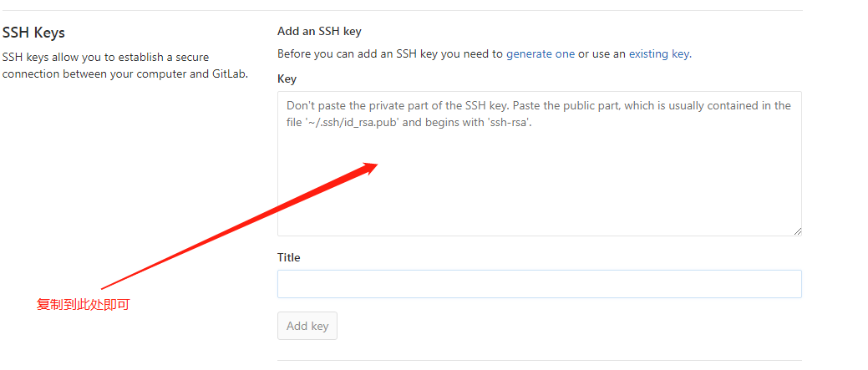Click the "Before you can add" instruction text
Screen dimensions: 868x370
point(390,53)
